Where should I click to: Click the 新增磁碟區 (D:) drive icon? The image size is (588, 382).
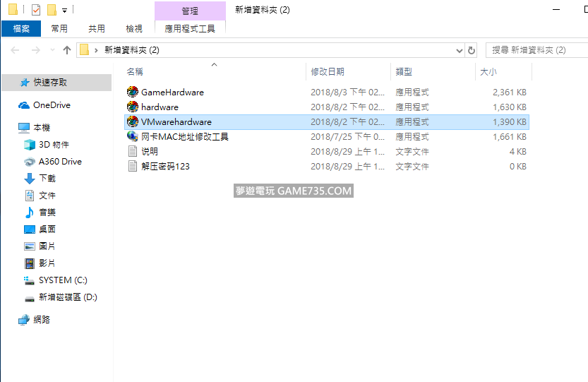tap(30, 299)
